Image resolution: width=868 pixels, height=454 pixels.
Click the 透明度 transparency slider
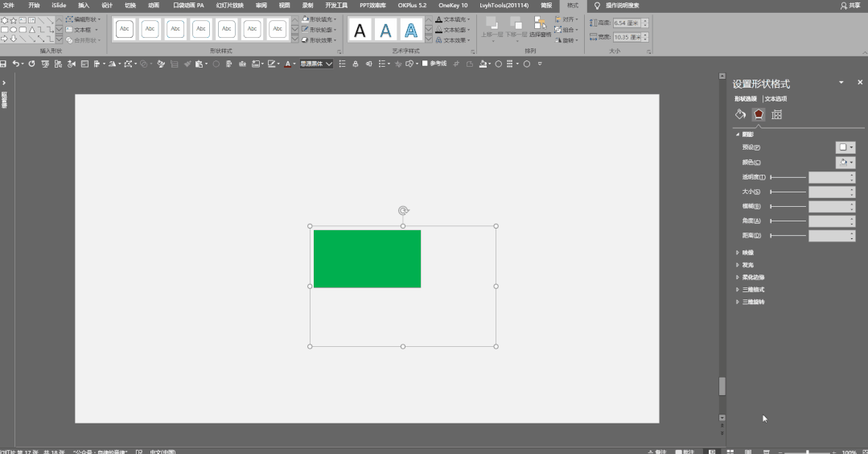[x=788, y=177]
